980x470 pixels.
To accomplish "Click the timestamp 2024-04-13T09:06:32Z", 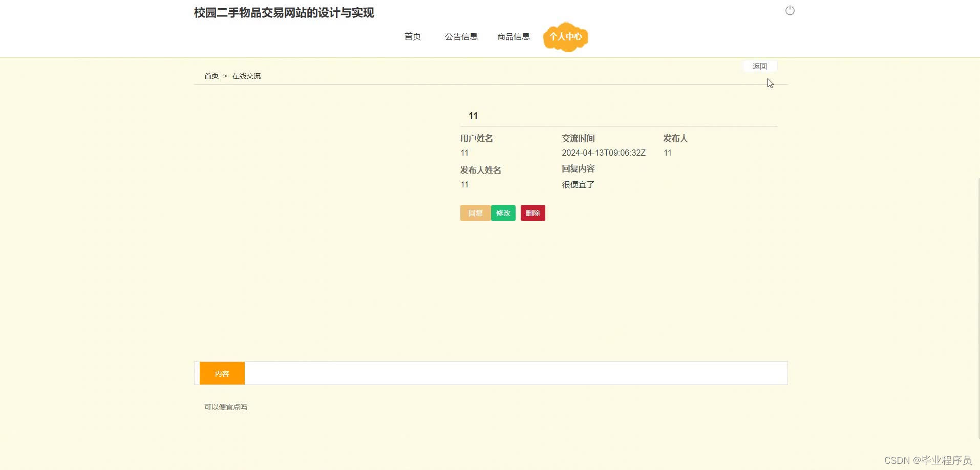I will (604, 153).
